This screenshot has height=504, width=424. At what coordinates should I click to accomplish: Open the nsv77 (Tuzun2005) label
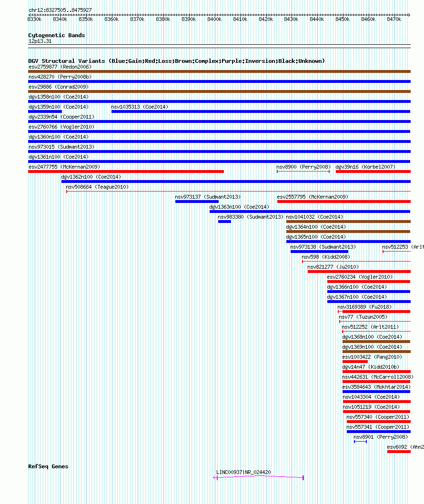coord(363,317)
